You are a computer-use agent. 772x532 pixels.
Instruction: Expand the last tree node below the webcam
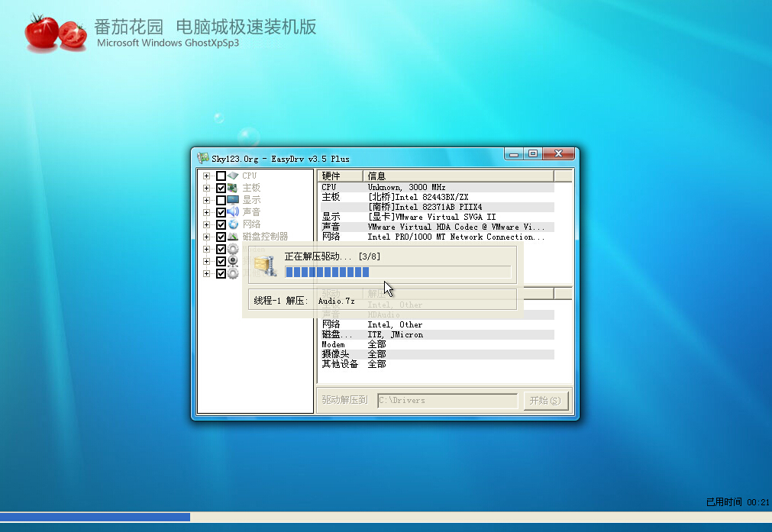coord(207,273)
